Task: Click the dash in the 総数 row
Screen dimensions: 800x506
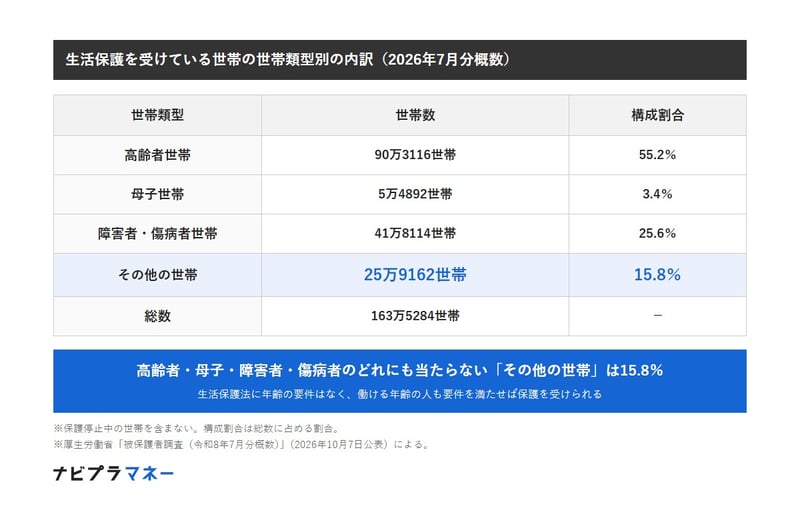Action: pyautogui.click(x=658, y=316)
